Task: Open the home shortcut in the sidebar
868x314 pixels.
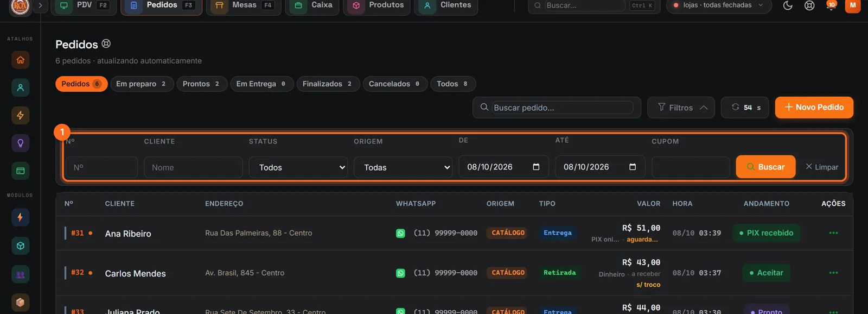Action: pyautogui.click(x=20, y=60)
